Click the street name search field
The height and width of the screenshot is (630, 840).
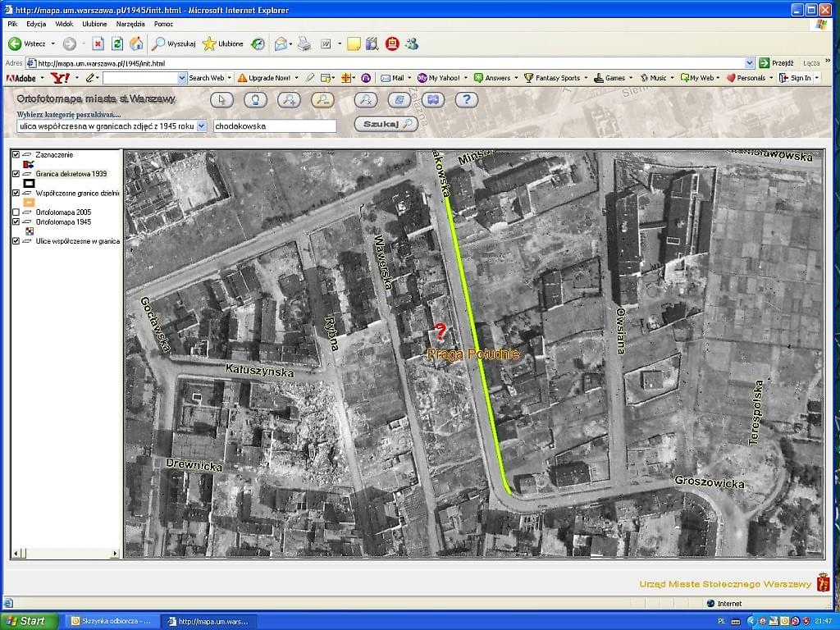coord(275,126)
